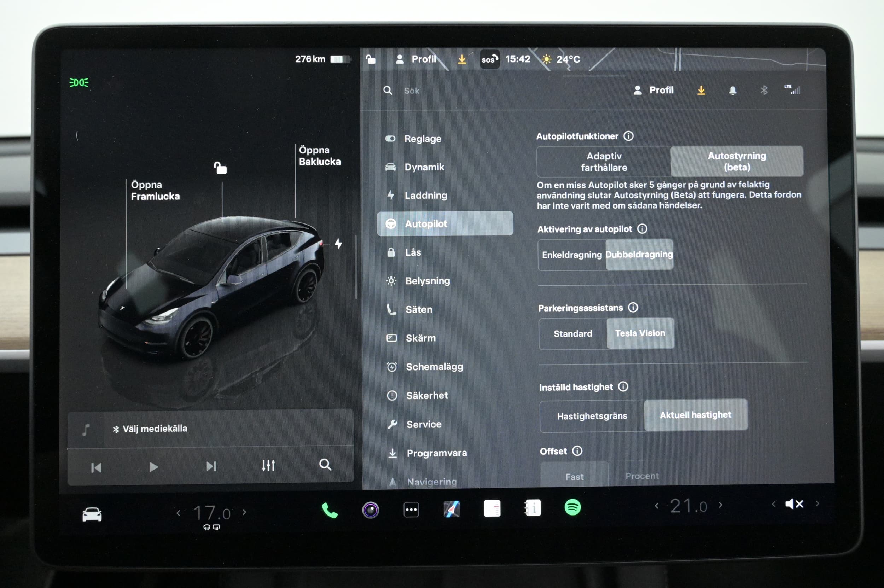Choose Dubbeldragning activation
The image size is (884, 588).
tap(639, 254)
